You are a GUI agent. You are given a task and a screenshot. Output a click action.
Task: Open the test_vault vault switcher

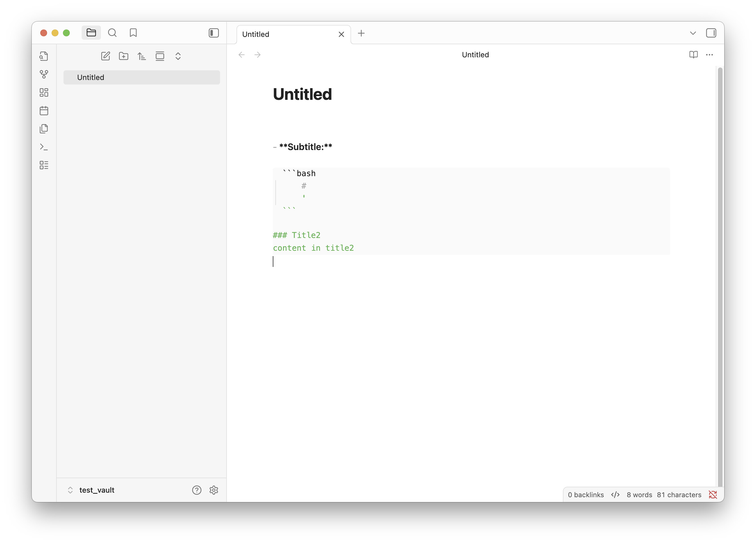96,490
